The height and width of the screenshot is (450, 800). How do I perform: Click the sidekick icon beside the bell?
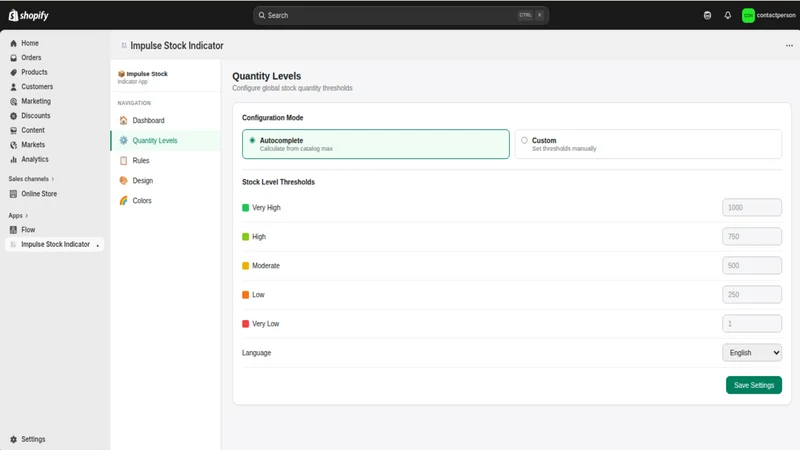(707, 15)
